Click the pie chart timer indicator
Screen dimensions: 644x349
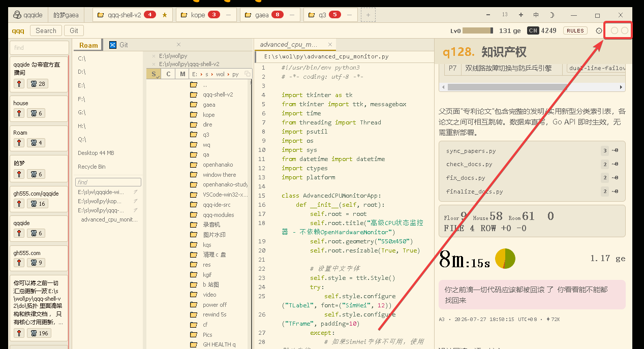click(505, 259)
